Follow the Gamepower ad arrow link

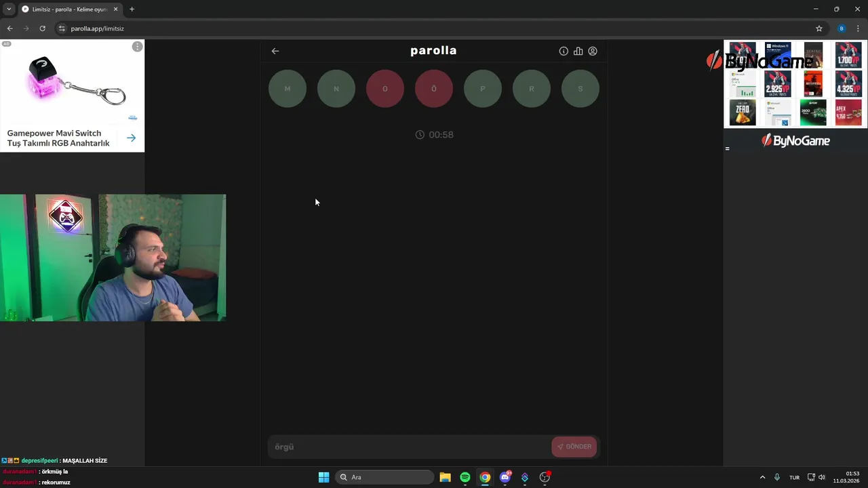tap(131, 138)
